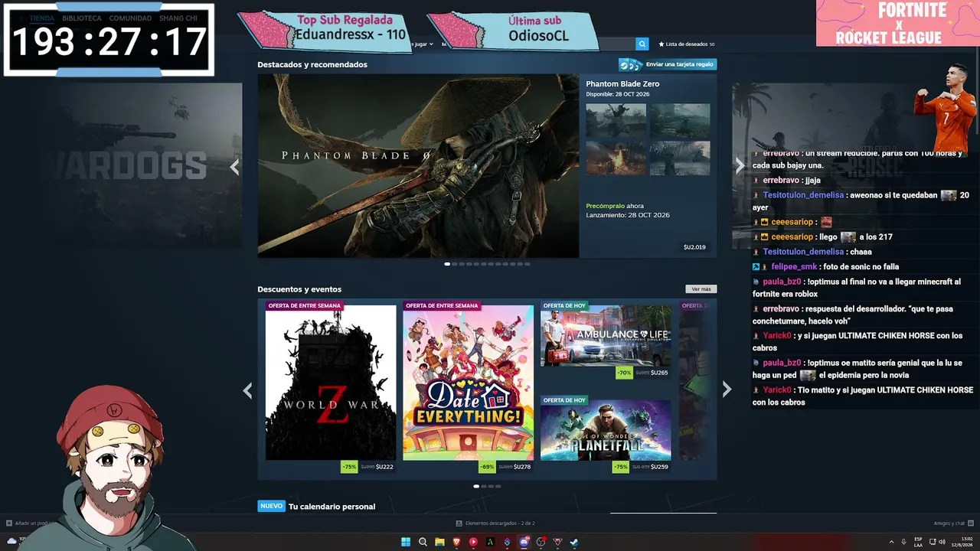The width and height of the screenshot is (980, 551).
Task: Launch Brave browser from the taskbar
Action: (x=456, y=542)
